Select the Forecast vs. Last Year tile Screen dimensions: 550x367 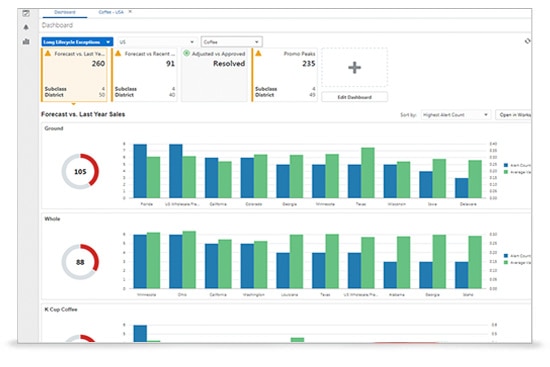pyautogui.click(x=74, y=75)
